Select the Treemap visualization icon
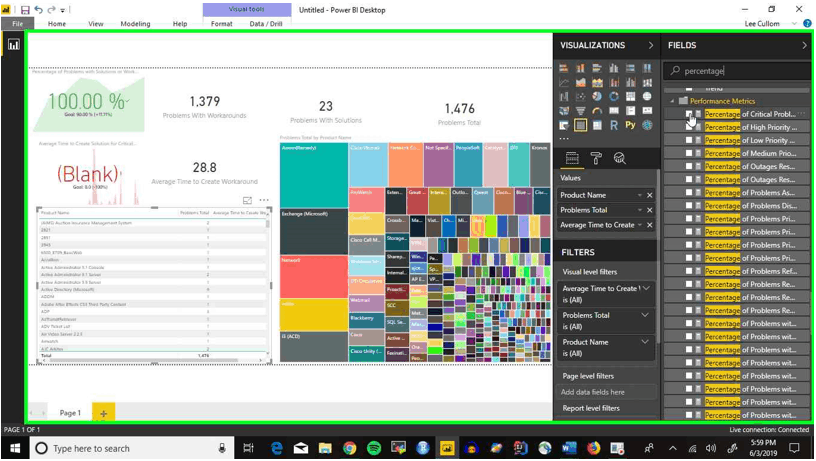The width and height of the screenshot is (816, 461). pyautogui.click(x=630, y=96)
